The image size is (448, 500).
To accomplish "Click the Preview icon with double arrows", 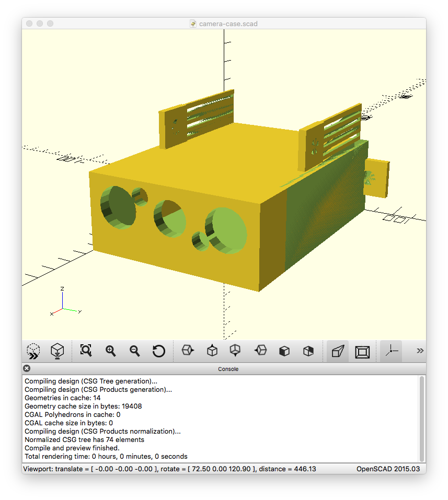I will 34,351.
